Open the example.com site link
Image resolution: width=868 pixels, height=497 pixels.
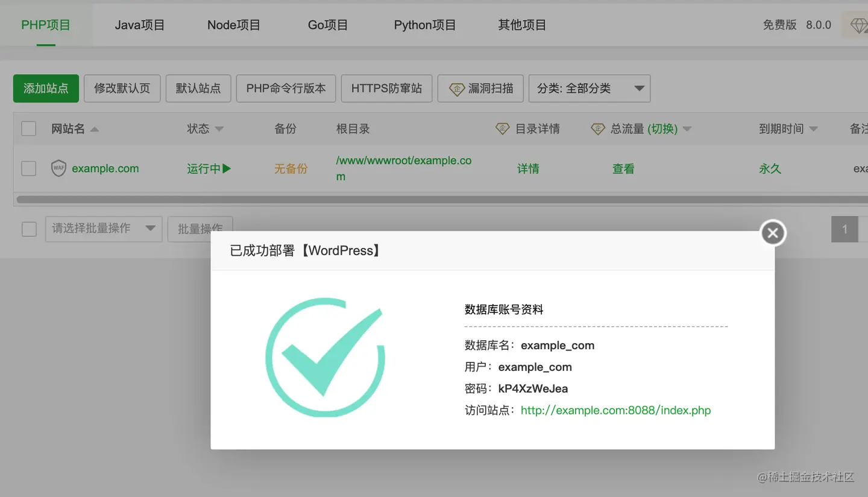[105, 169]
